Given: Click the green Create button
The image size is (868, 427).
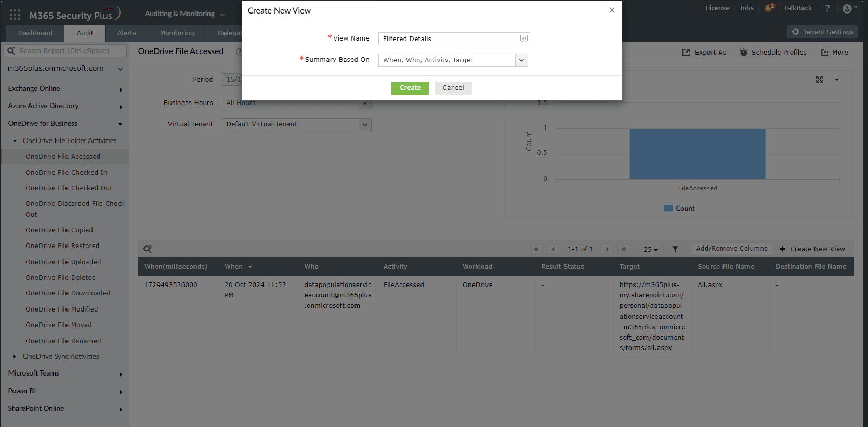Looking at the screenshot, I should click(410, 88).
